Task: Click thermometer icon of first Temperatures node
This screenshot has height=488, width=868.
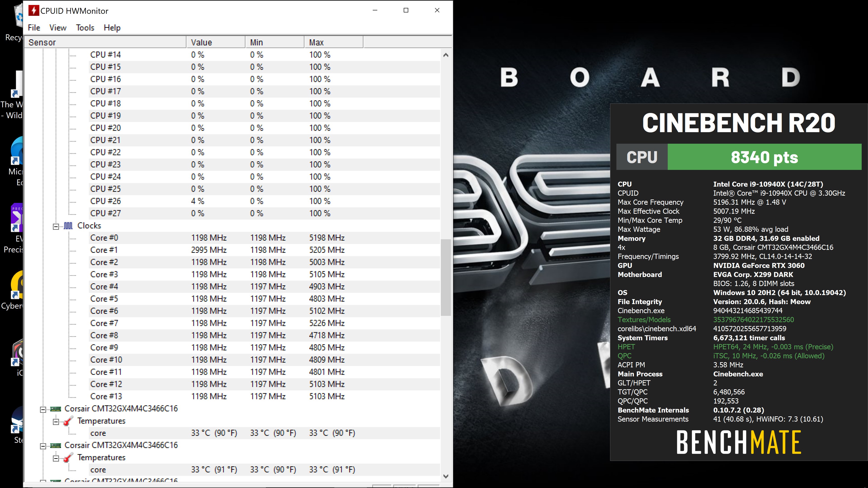Action: pyautogui.click(x=68, y=421)
